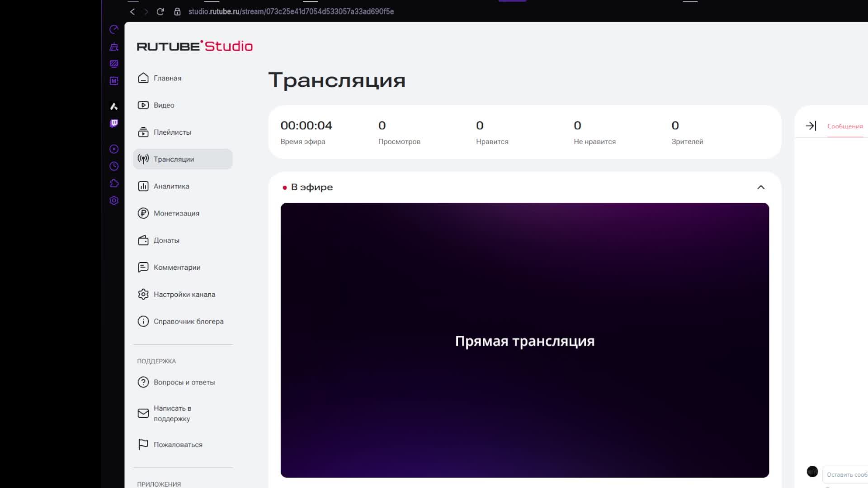Click the site padlock security icon

pos(177,12)
